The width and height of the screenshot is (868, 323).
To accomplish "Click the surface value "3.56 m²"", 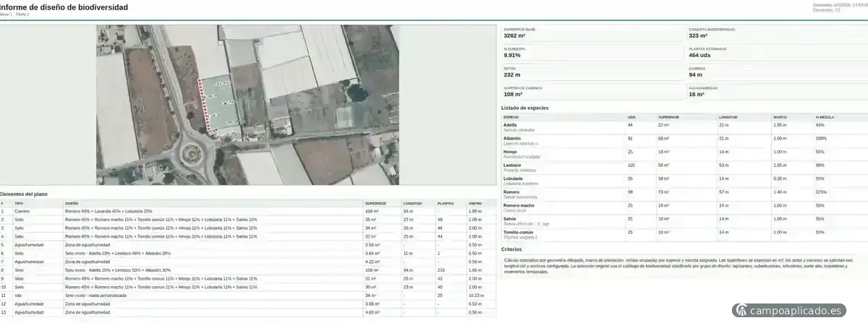I will [x=373, y=245].
